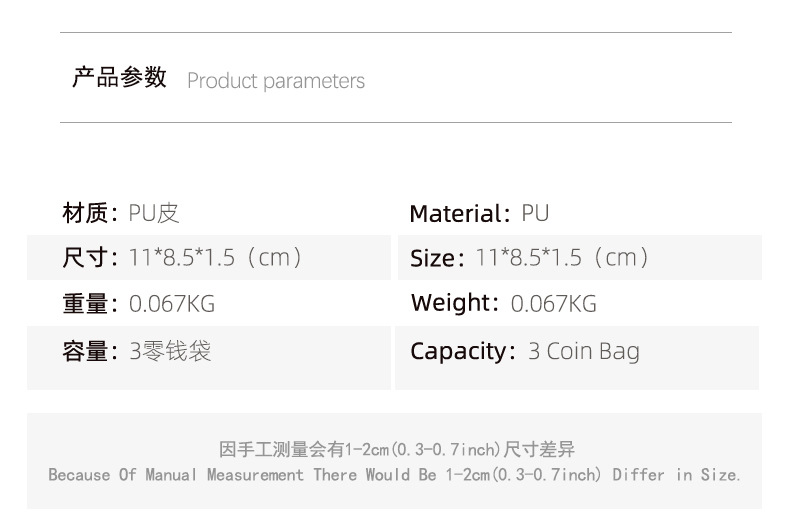Viewport: 790px width, 531px height.
Task: Click the dimensions value beside 尺寸
Action: pyautogui.click(x=215, y=258)
